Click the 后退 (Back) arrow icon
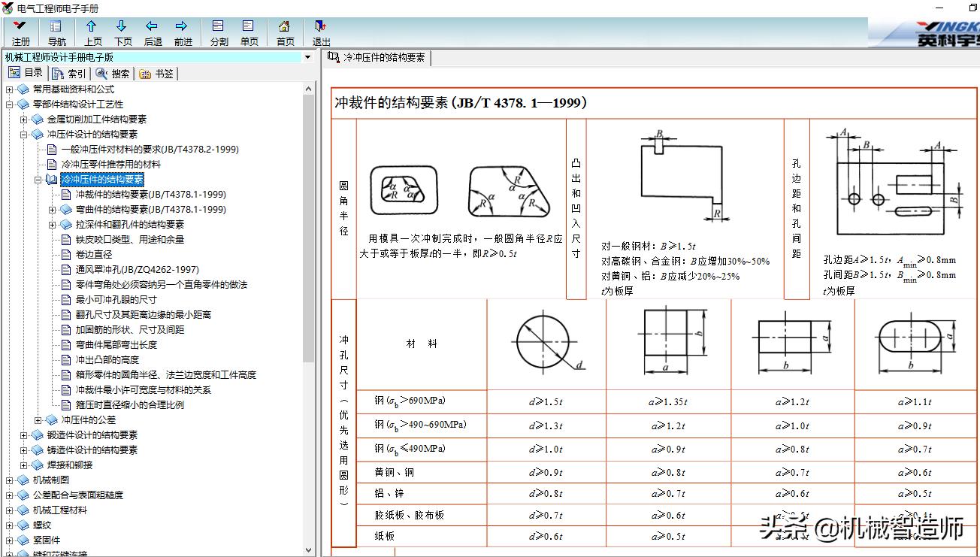This screenshot has width=980, height=557. pyautogui.click(x=153, y=28)
